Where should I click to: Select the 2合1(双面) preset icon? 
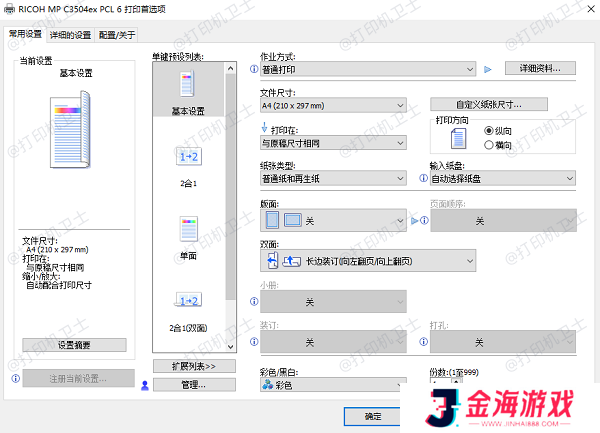point(189,300)
